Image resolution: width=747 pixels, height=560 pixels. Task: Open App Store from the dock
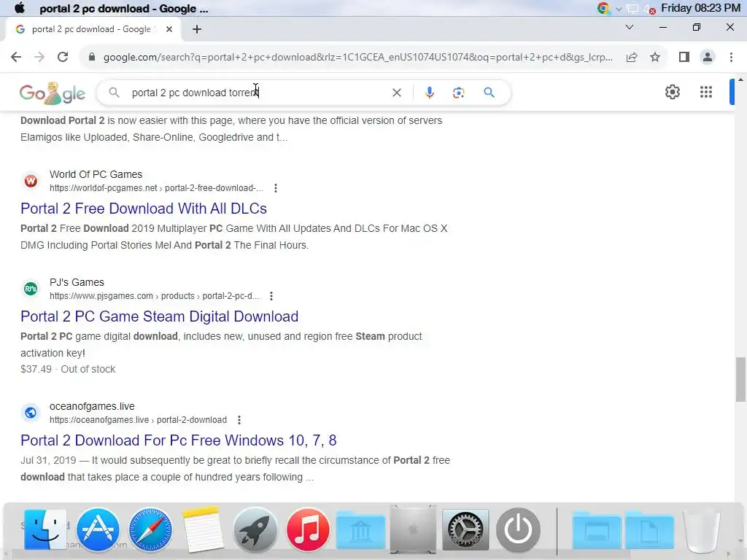point(98,529)
